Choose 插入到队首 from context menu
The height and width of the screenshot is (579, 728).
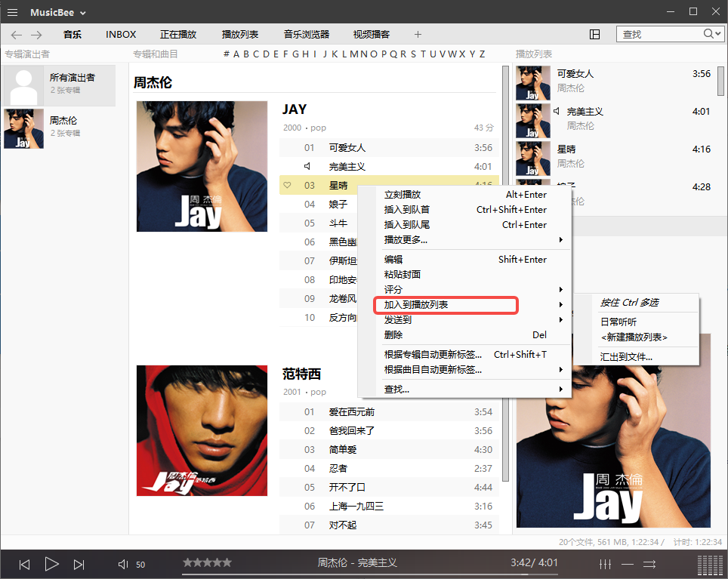click(x=464, y=210)
